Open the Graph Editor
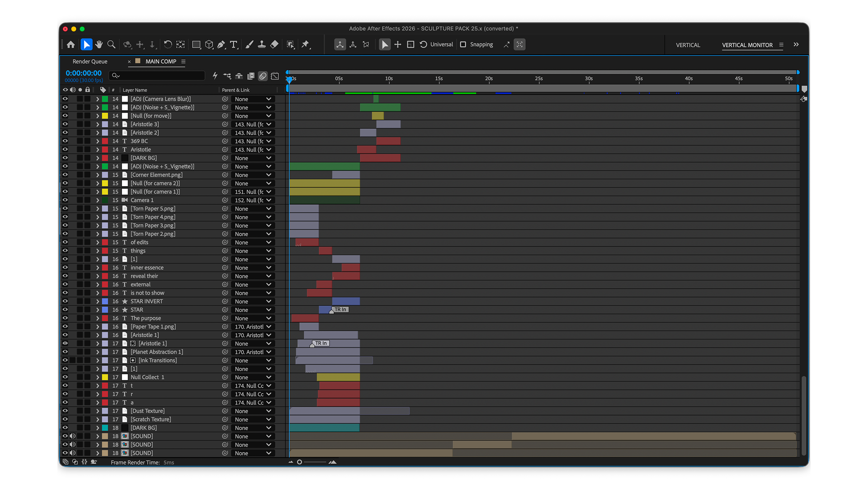The image size is (868, 488). pyautogui.click(x=275, y=76)
